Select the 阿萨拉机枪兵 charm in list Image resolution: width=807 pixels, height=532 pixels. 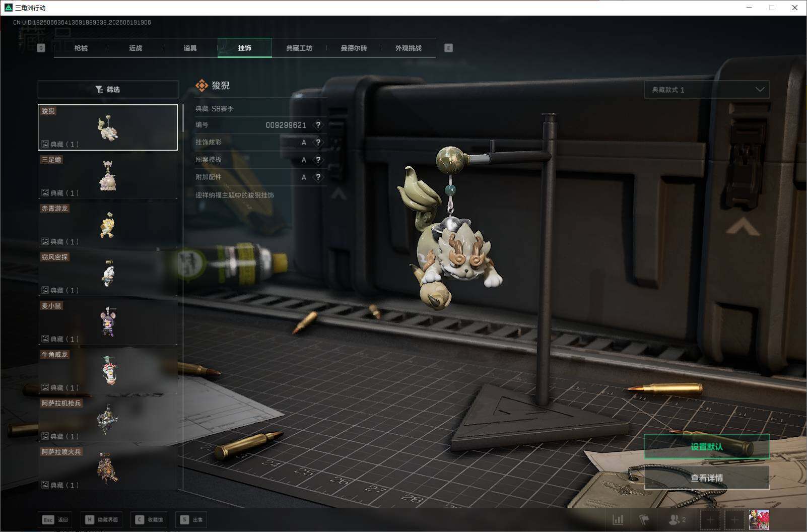pos(108,420)
